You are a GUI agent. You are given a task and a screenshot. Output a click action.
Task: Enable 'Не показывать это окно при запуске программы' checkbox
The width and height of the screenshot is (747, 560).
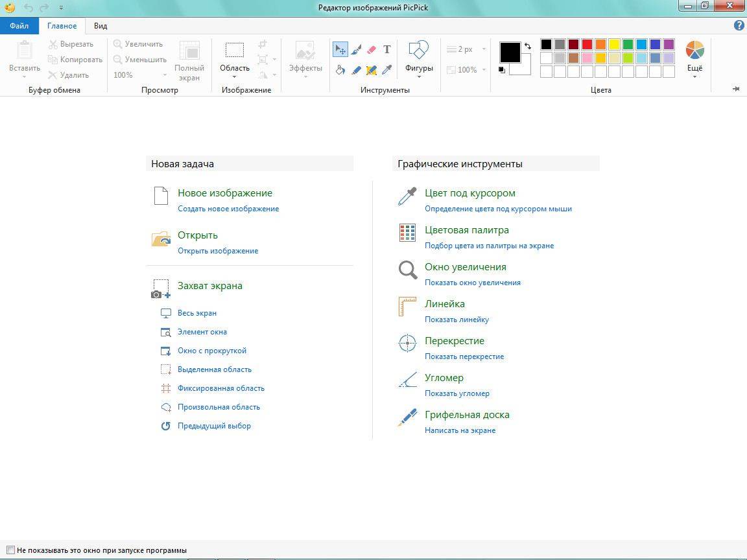(10, 550)
